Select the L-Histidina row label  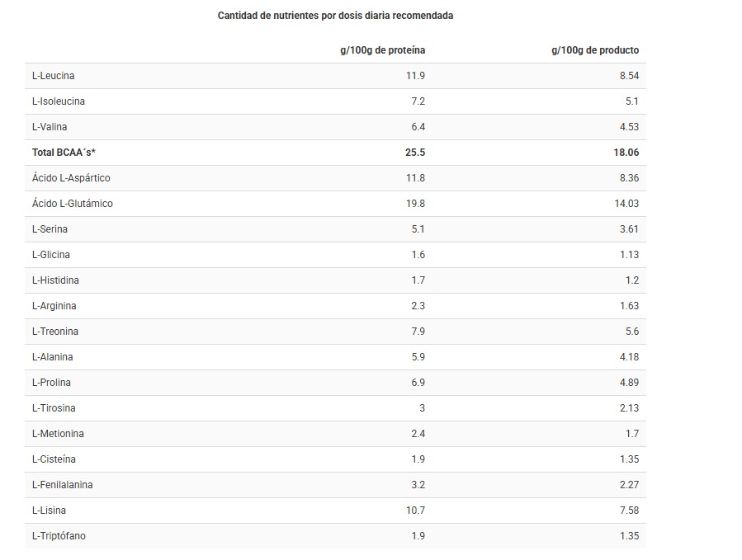pos(55,280)
